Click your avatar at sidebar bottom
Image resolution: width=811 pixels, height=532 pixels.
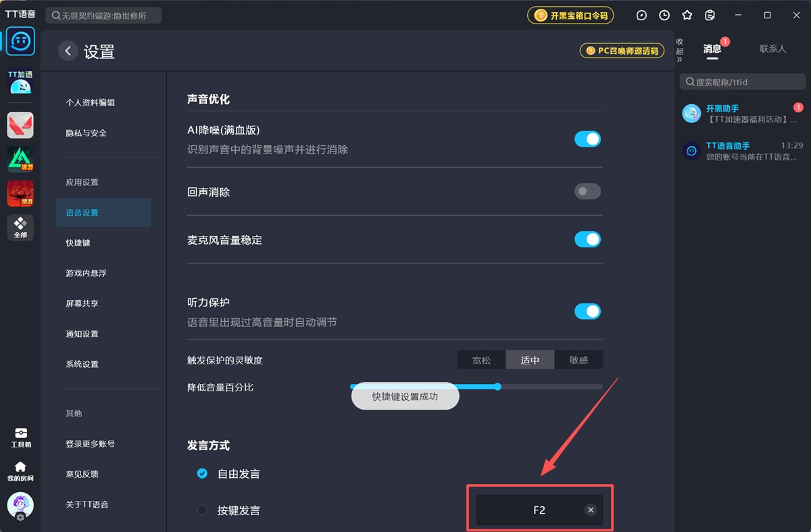[20, 506]
